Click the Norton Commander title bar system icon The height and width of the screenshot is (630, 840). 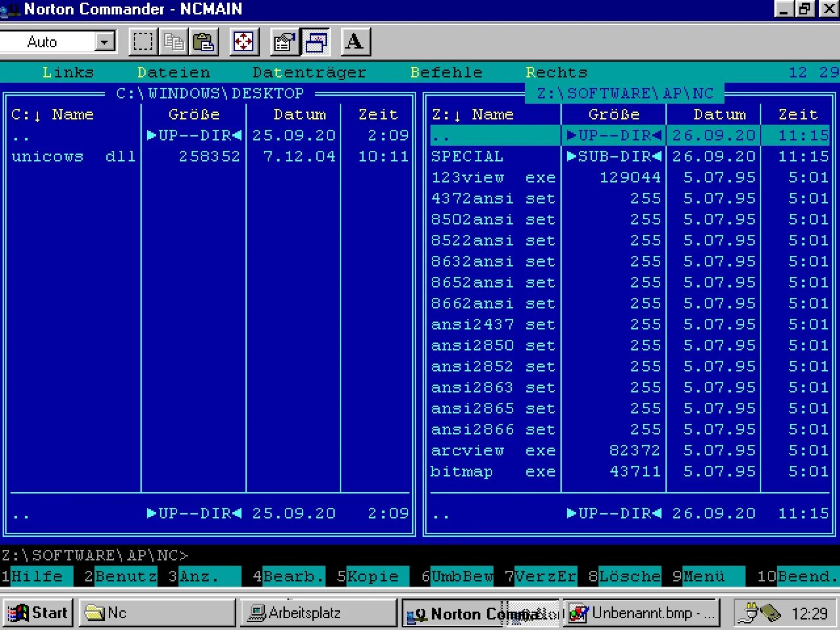pyautogui.click(x=10, y=10)
